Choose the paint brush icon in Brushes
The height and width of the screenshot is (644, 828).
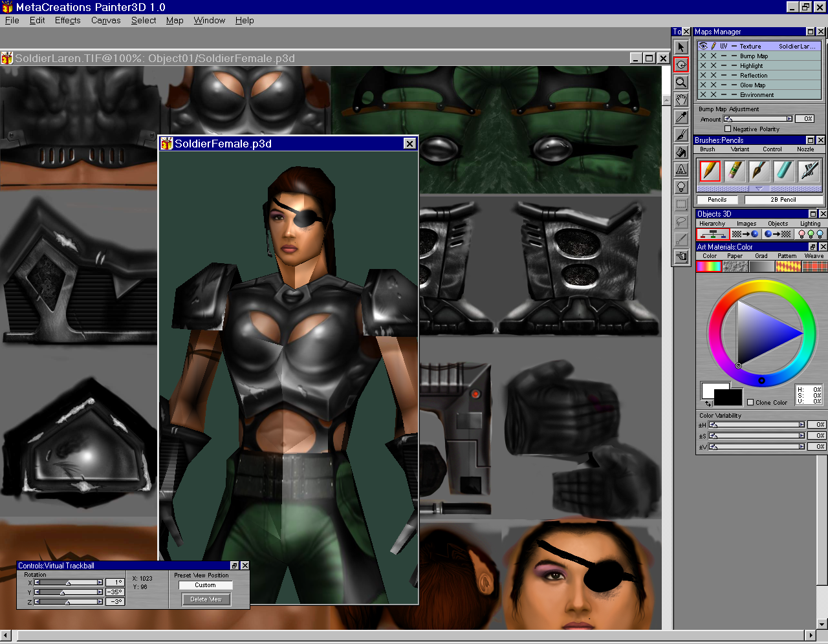point(759,171)
